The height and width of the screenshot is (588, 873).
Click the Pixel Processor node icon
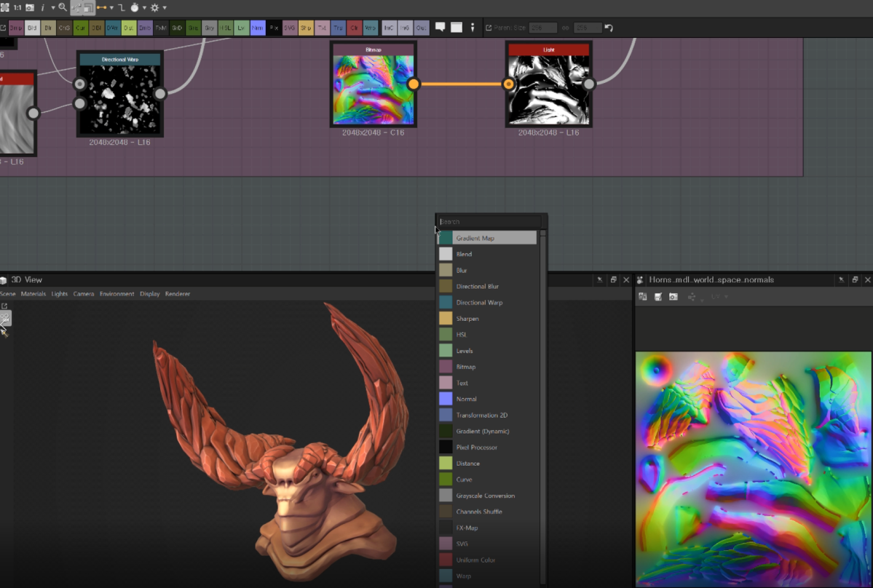tap(272, 27)
